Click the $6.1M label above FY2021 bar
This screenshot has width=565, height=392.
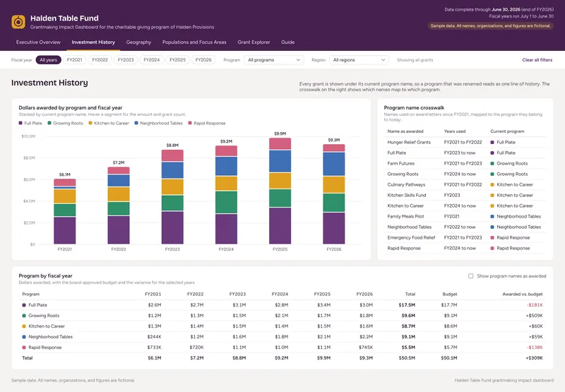point(65,174)
